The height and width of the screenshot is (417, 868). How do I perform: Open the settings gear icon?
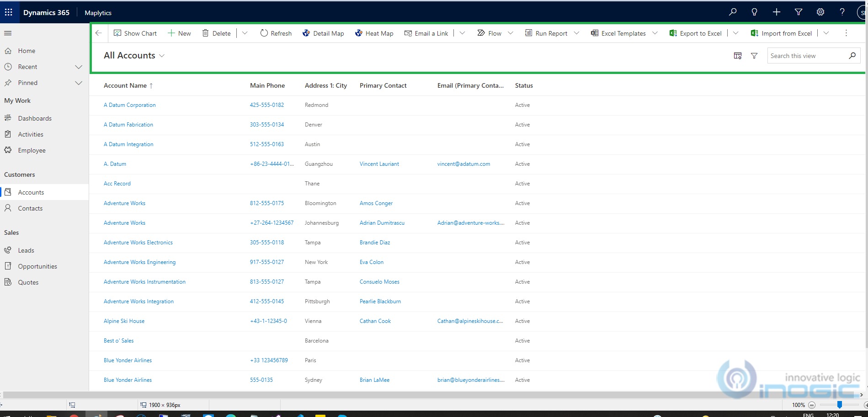pyautogui.click(x=820, y=12)
